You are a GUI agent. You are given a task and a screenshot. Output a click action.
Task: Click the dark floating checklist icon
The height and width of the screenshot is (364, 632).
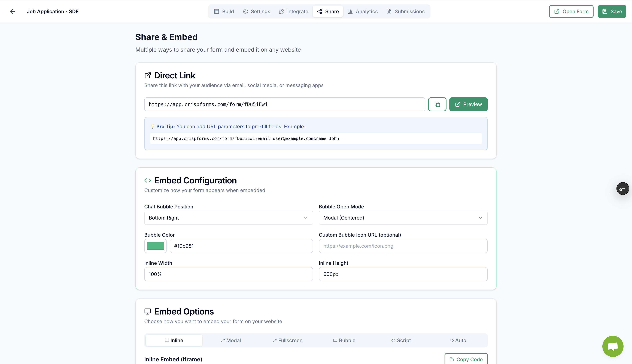click(x=622, y=189)
